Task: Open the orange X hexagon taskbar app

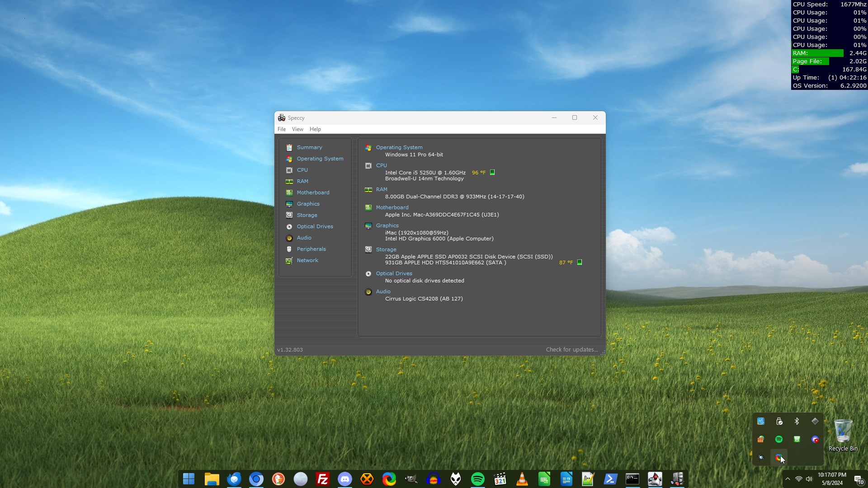Action: click(x=367, y=479)
